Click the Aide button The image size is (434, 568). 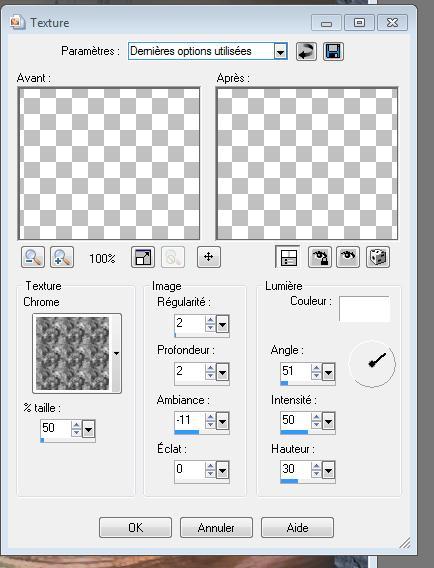tap(297, 527)
